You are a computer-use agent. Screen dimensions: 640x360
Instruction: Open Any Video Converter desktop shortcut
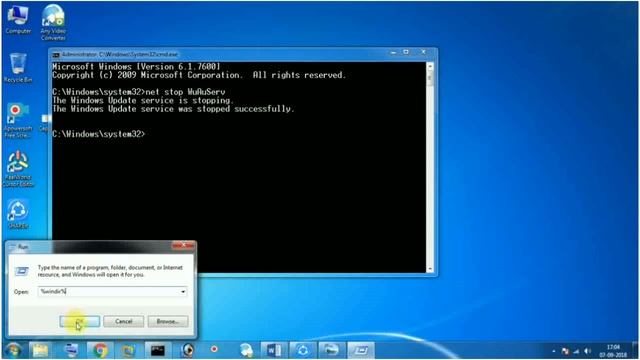(53, 22)
